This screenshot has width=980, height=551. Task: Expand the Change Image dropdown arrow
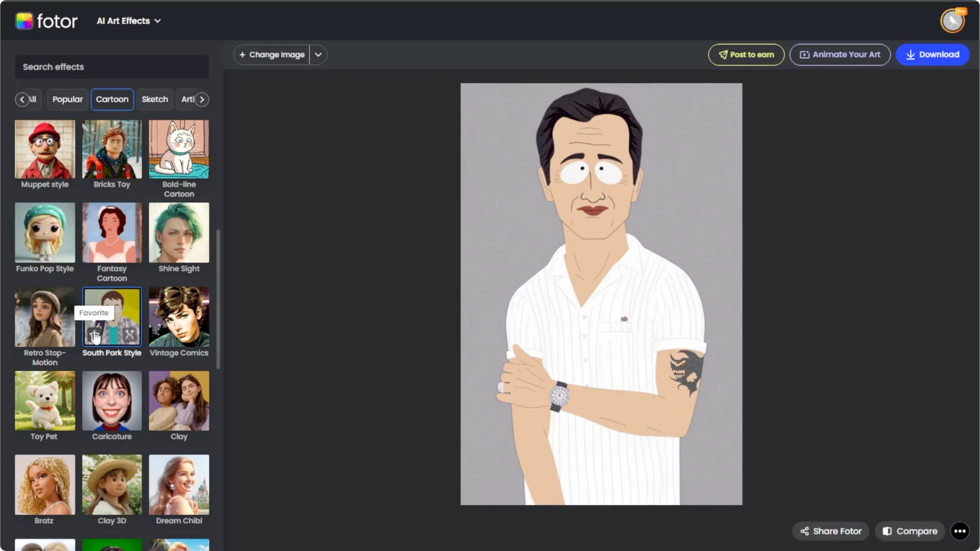pos(318,55)
